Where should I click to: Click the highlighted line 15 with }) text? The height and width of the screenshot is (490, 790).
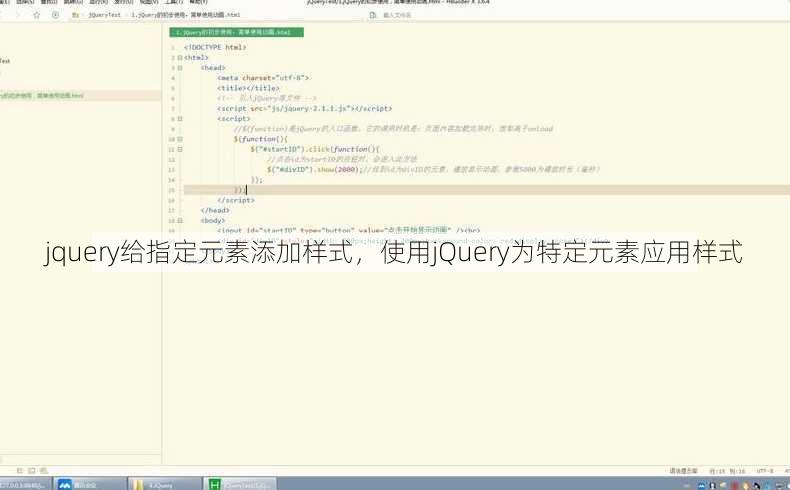point(487,190)
